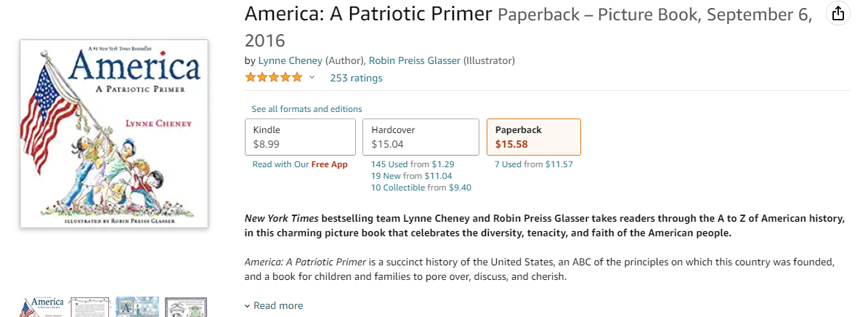Select the Hardcover format option
The width and height of the screenshot is (868, 317).
click(421, 137)
